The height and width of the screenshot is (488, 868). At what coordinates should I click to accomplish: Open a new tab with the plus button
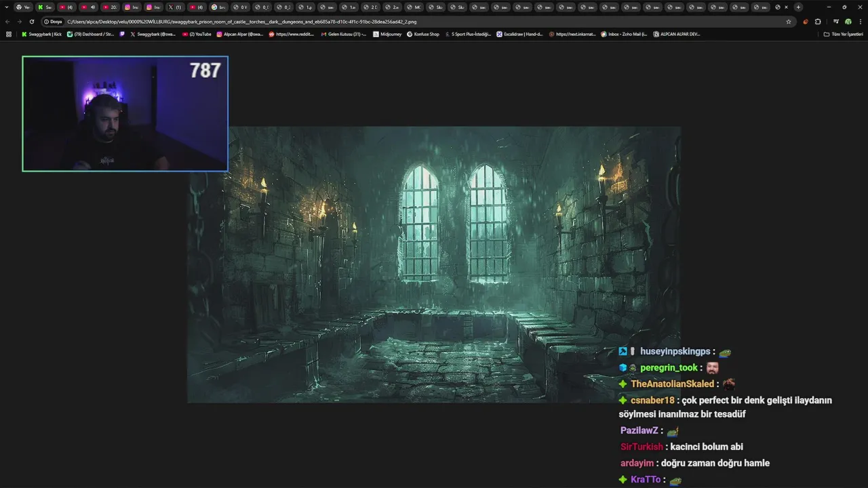coord(798,7)
